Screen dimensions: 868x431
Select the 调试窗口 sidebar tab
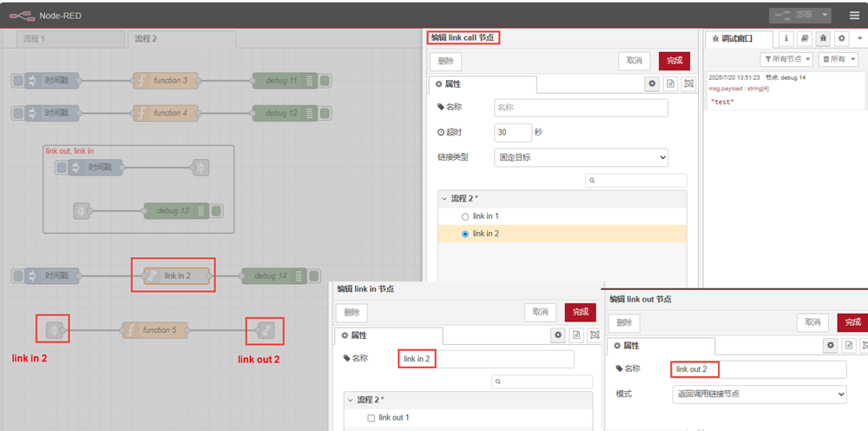click(738, 39)
